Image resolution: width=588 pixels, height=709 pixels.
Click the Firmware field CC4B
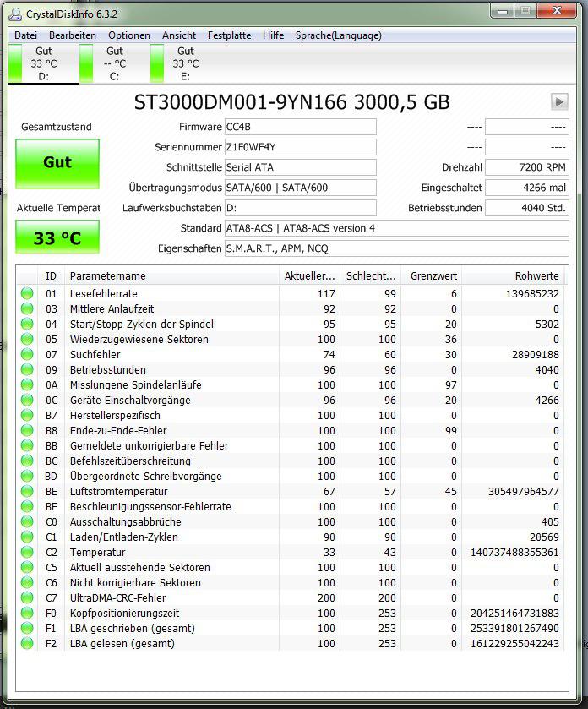point(301,127)
